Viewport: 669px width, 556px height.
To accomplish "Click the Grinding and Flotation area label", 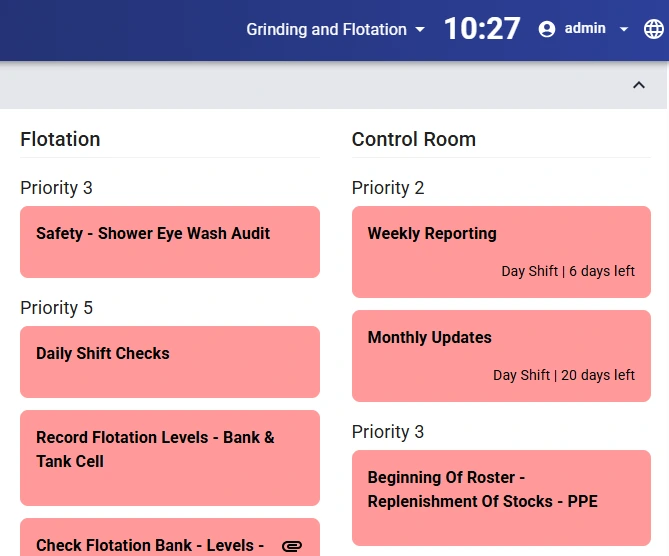I will point(326,29).
